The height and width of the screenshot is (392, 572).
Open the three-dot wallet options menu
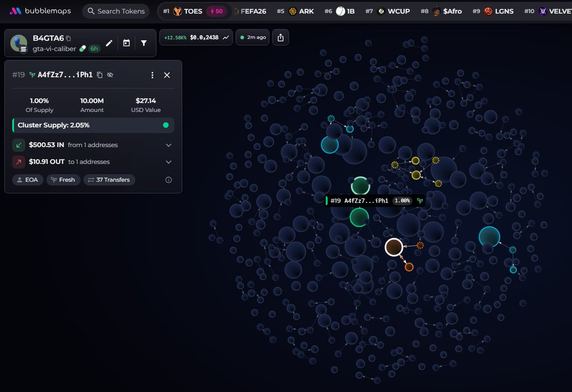(x=152, y=75)
